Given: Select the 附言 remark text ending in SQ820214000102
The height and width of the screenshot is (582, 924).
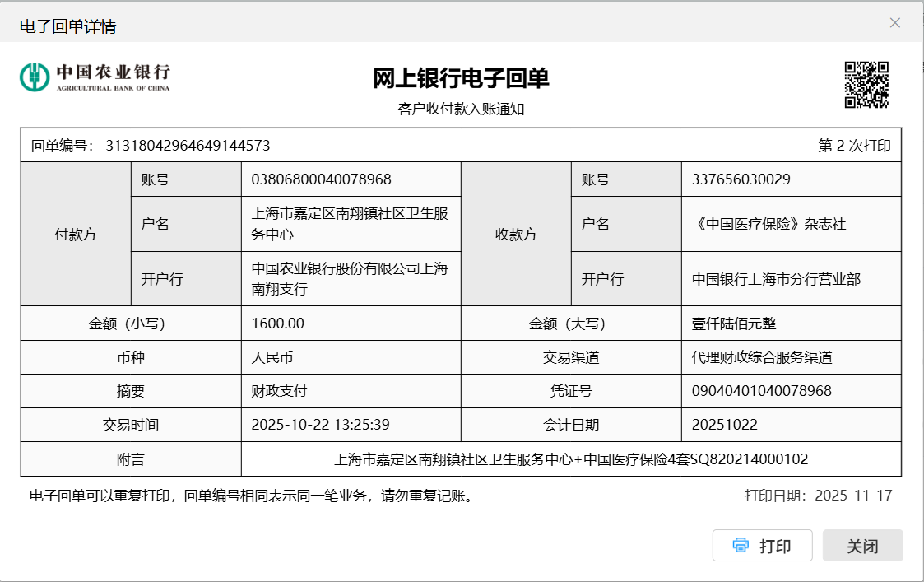Looking at the screenshot, I should [x=571, y=459].
